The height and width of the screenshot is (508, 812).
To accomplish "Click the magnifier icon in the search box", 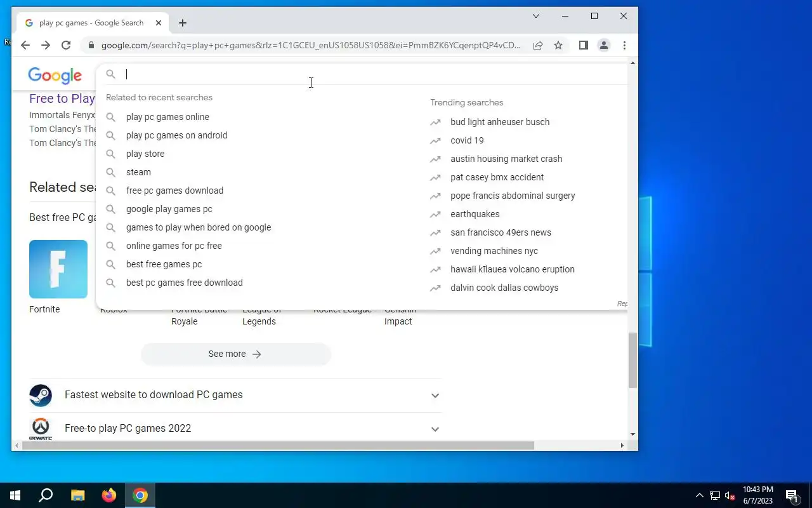I will [x=110, y=74].
